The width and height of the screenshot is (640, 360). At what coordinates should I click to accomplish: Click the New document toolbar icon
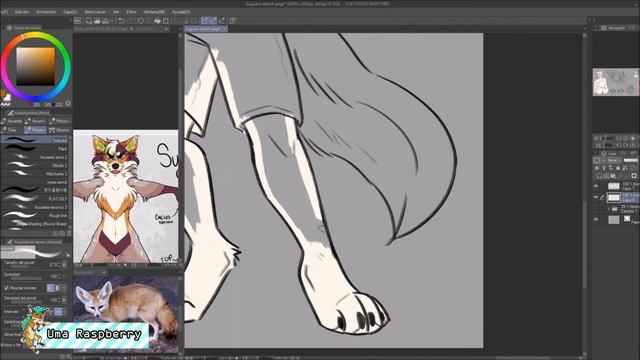(89, 21)
